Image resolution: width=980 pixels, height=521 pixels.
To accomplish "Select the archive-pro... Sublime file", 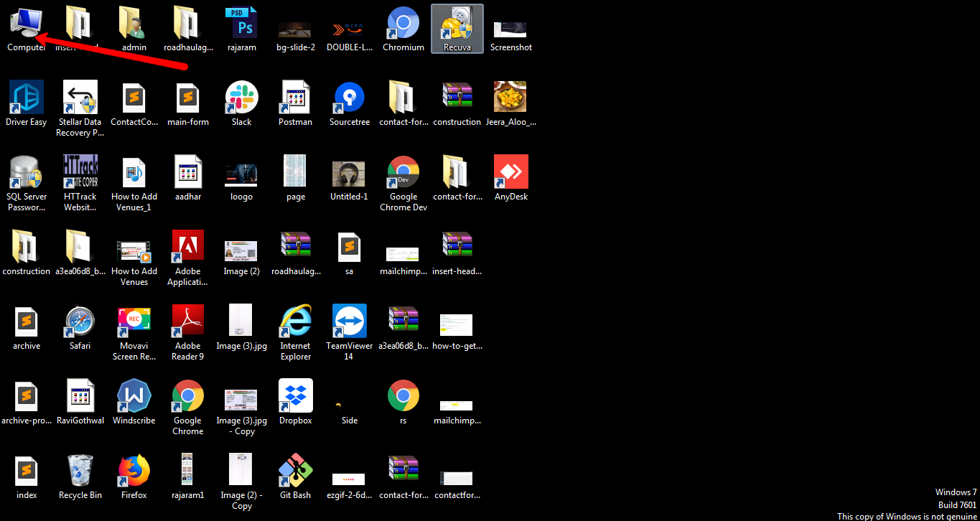I will click(27, 402).
